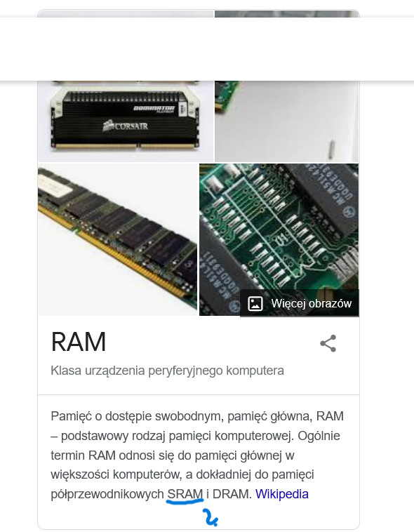Click the Dominator label on RAM module
Viewport: 414px width, 532px height.
pyautogui.click(x=154, y=108)
